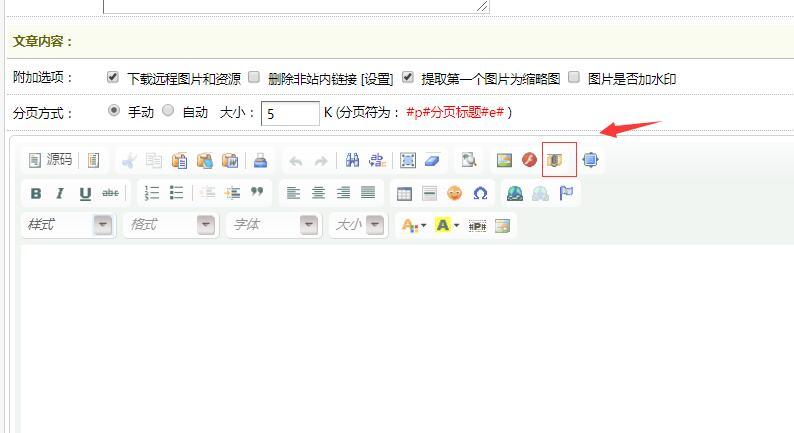
Task: Click the Preview magnifier icon
Action: click(x=469, y=161)
